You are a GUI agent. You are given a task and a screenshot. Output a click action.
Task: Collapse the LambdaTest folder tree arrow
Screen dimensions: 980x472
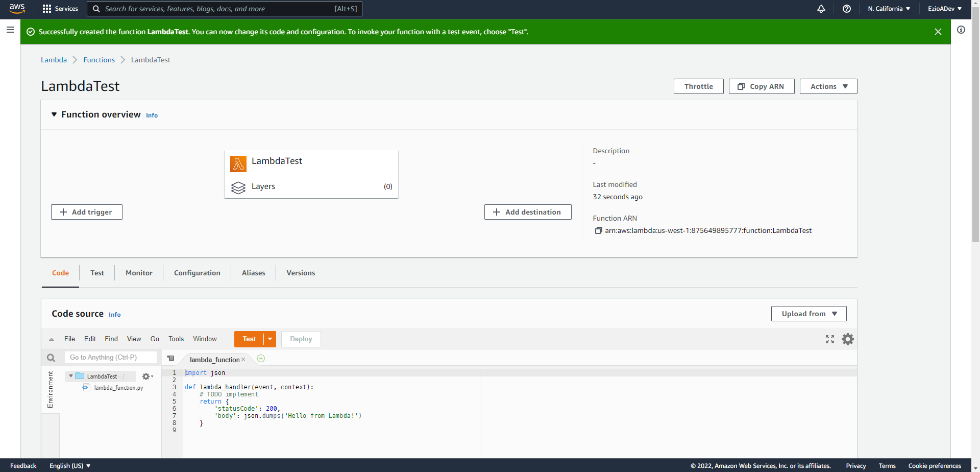(71, 376)
